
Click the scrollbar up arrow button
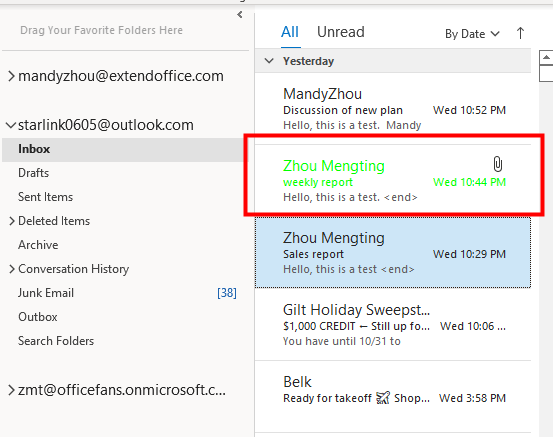pos(546,57)
